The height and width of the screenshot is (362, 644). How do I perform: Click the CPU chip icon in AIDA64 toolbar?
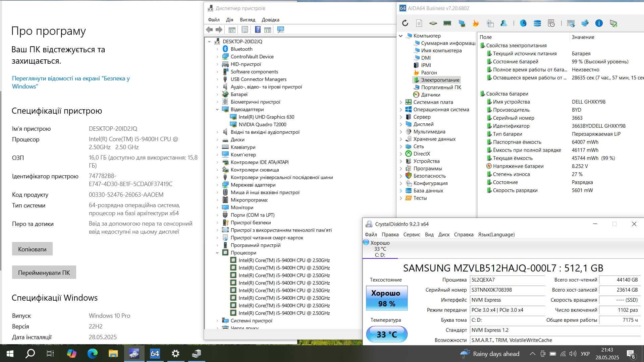(433, 23)
